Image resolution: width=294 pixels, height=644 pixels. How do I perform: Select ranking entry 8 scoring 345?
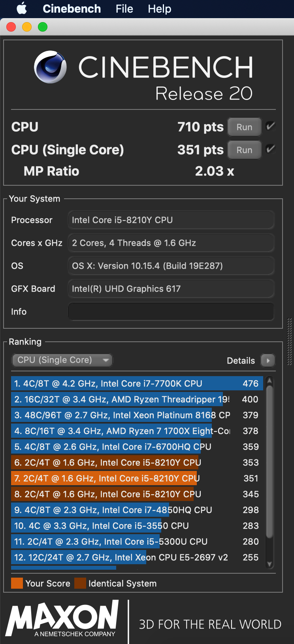[x=137, y=494]
